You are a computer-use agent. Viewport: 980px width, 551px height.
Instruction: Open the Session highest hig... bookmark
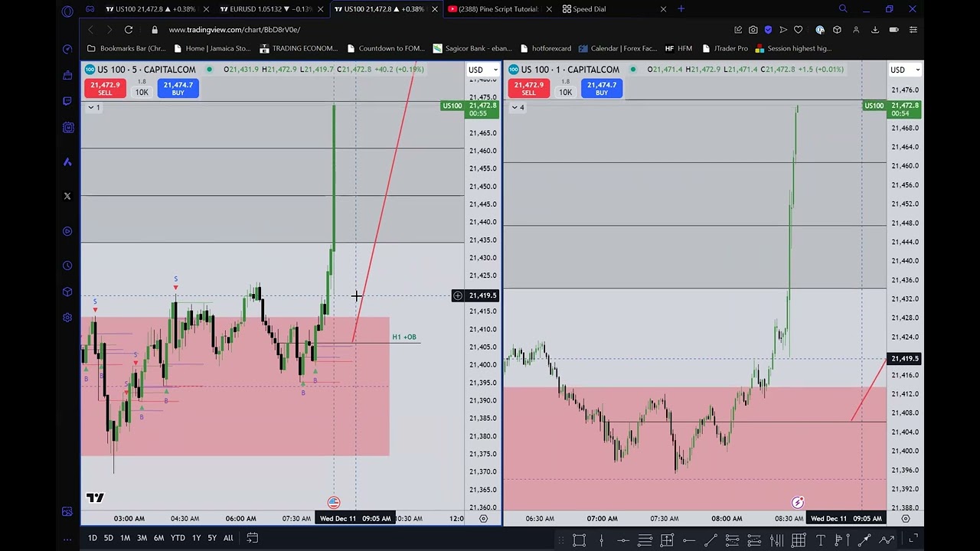[x=793, y=48]
